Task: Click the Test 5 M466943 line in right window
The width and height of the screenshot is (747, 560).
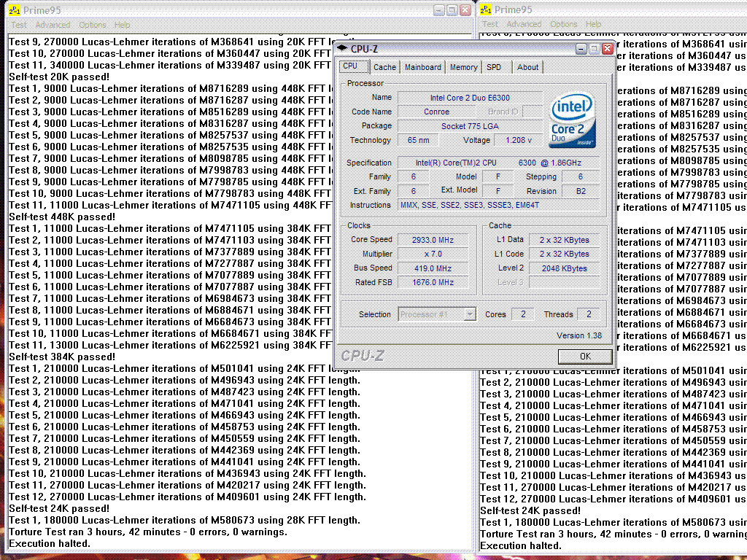Action: (x=613, y=418)
